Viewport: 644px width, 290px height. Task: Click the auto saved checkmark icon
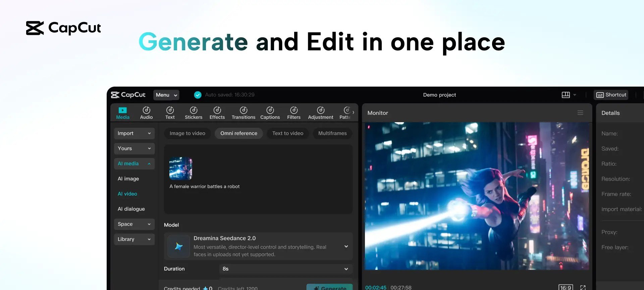pos(198,95)
